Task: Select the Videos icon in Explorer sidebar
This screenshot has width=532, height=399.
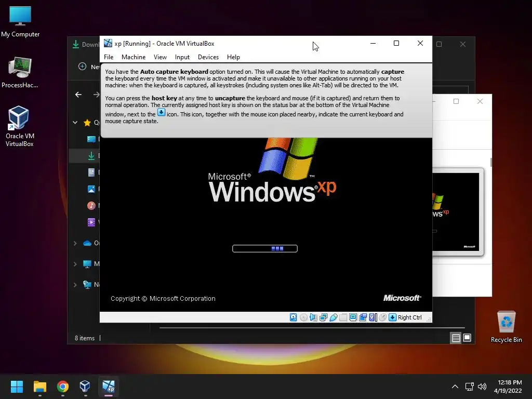Action: [91, 222]
